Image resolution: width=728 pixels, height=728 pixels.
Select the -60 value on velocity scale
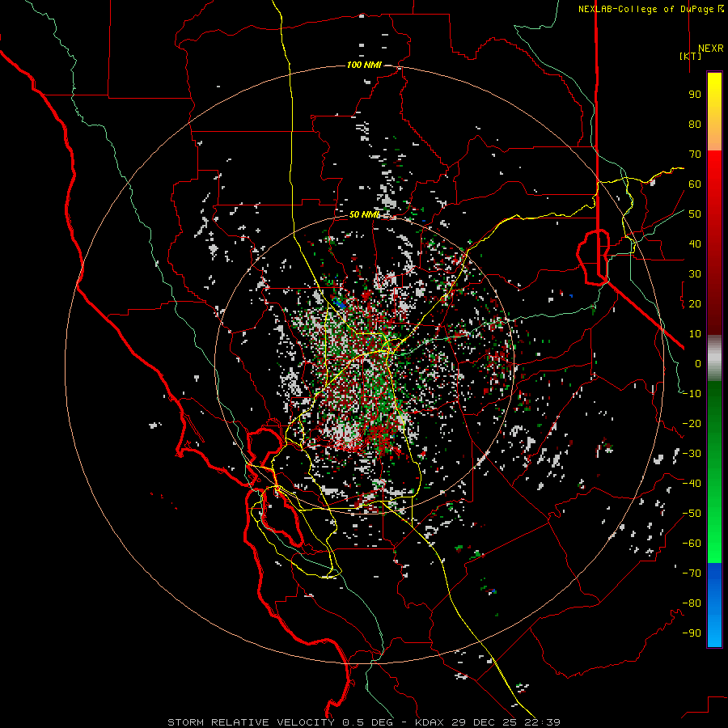(x=692, y=544)
